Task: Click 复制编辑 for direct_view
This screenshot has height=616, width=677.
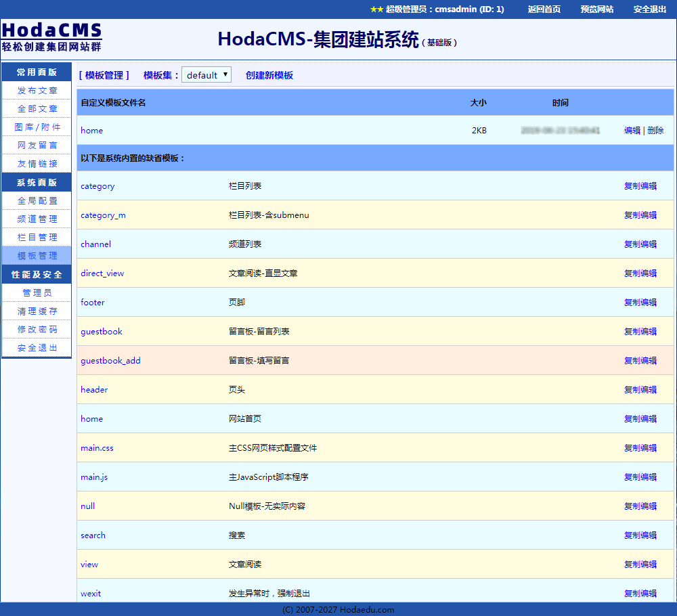Action: pyautogui.click(x=640, y=273)
